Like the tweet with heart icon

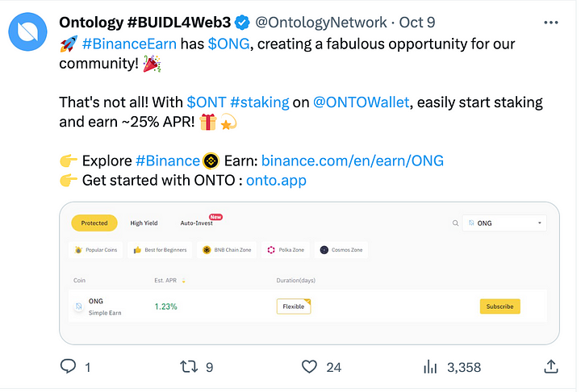tap(309, 367)
